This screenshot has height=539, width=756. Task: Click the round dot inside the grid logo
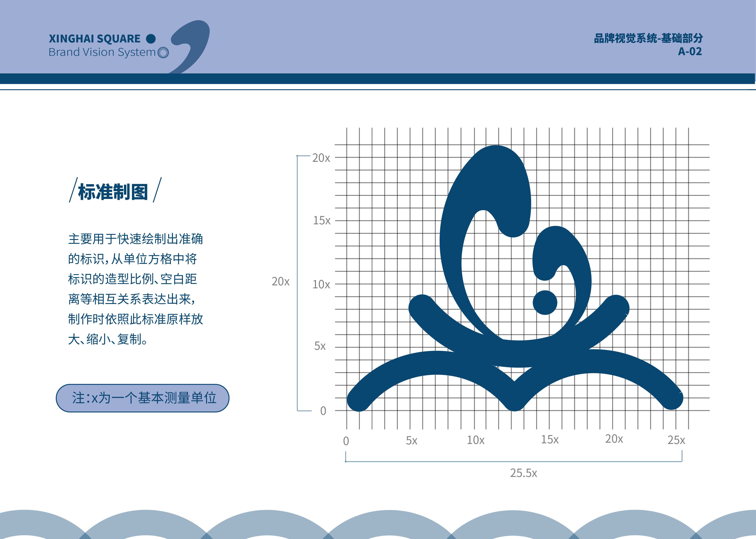click(545, 302)
